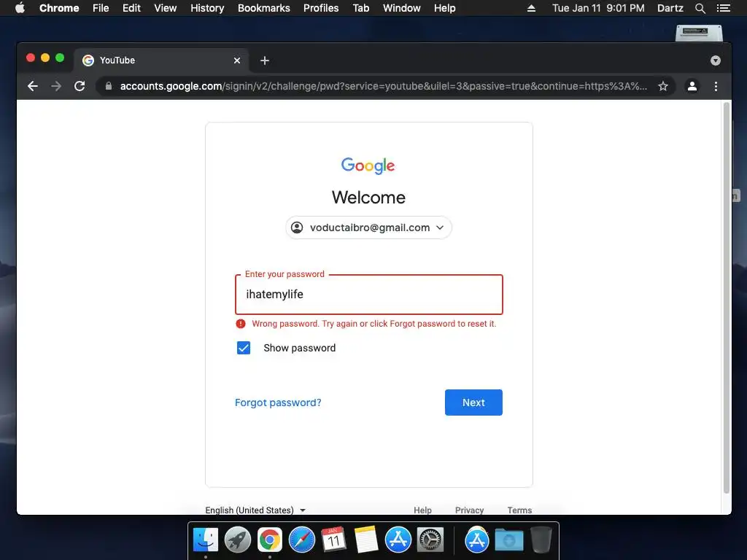
Task: Open Safari compass icon in Dock
Action: tap(302, 540)
